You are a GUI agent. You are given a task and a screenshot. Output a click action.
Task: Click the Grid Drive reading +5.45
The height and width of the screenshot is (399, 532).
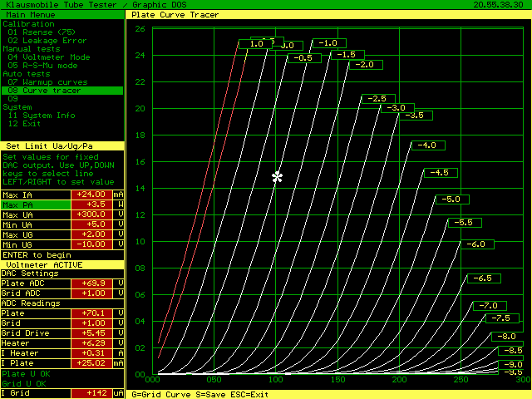point(91,333)
